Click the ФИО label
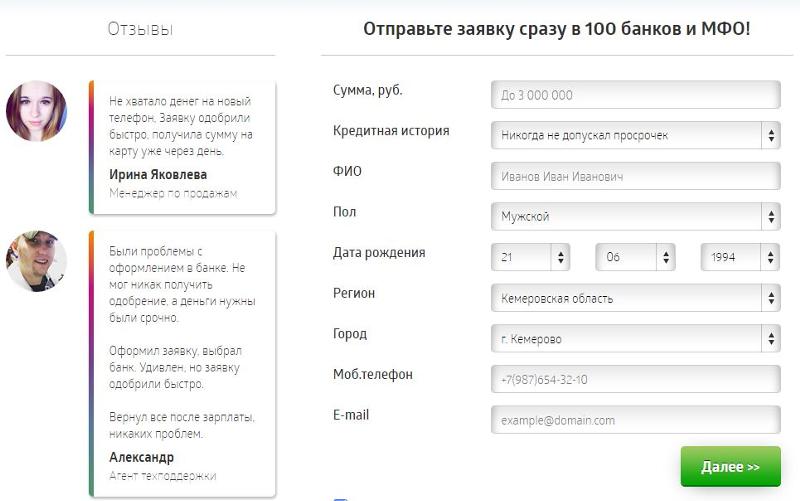800x501 pixels. [347, 171]
